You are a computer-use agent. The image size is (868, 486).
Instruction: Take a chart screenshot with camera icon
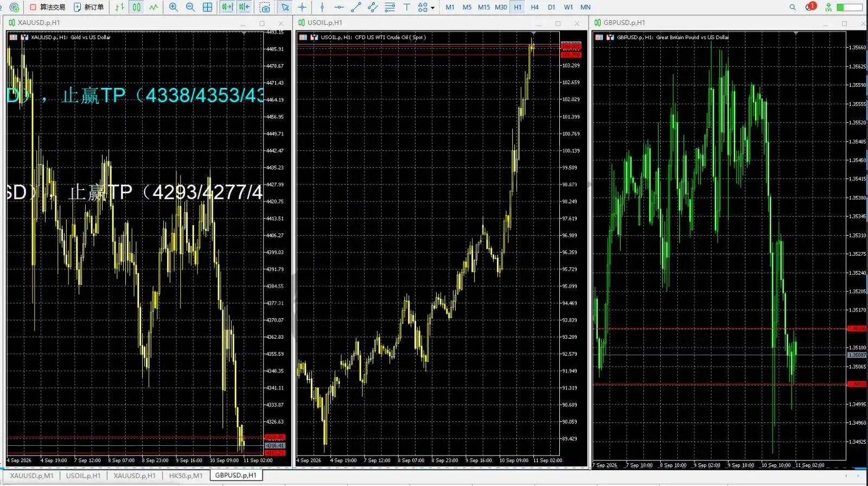(265, 7)
